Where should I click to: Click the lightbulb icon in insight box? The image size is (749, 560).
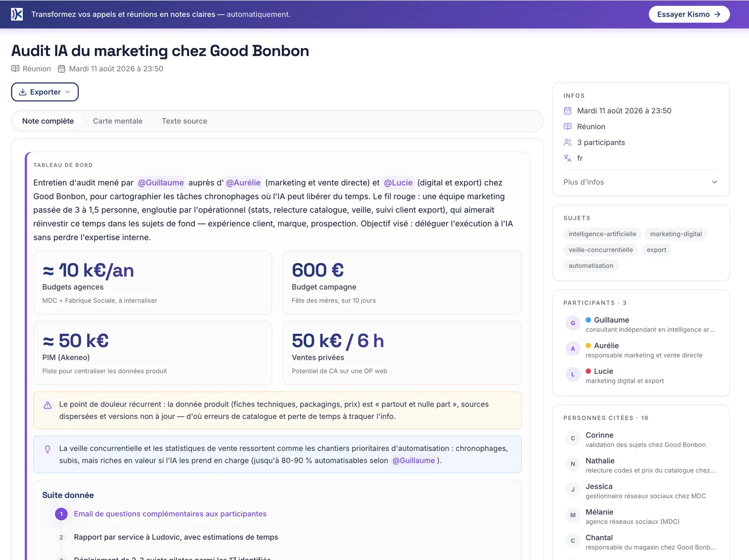tap(48, 449)
